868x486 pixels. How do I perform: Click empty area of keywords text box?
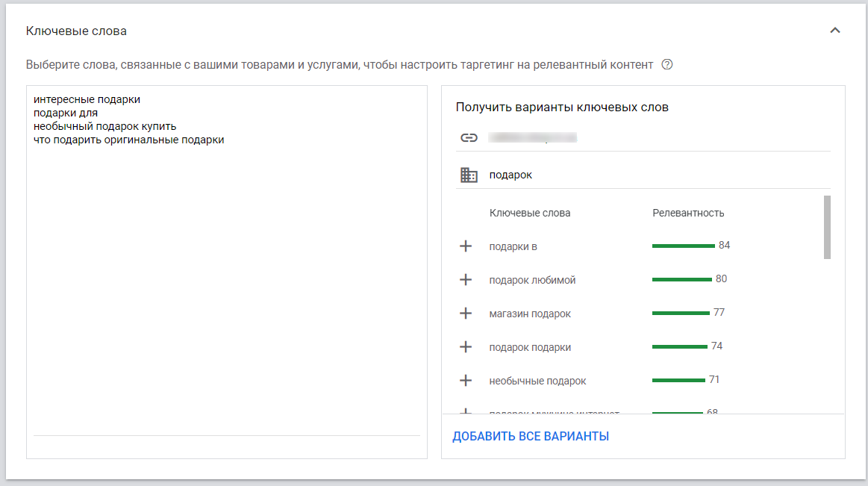coord(226,299)
